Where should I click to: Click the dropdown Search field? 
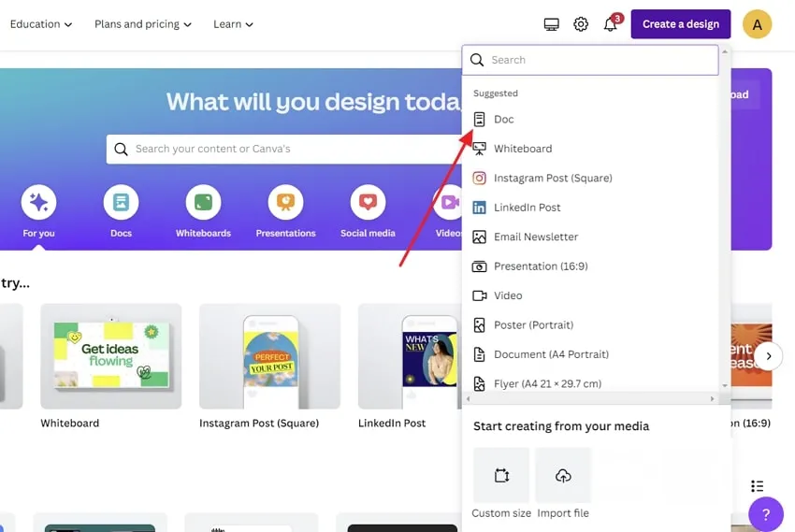(x=590, y=60)
